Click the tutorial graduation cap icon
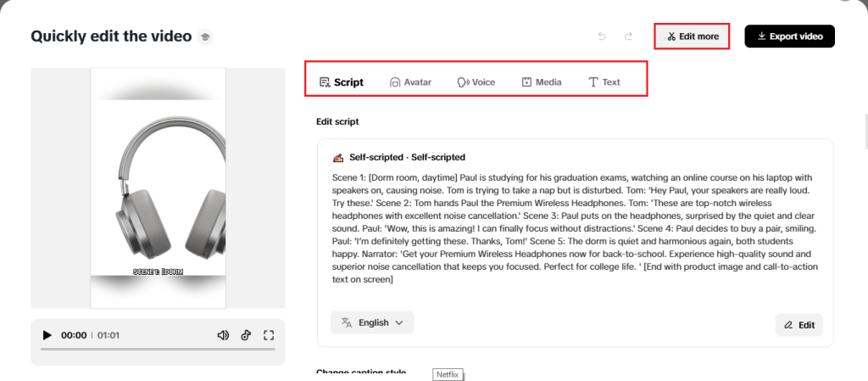The width and height of the screenshot is (868, 381). tap(205, 36)
